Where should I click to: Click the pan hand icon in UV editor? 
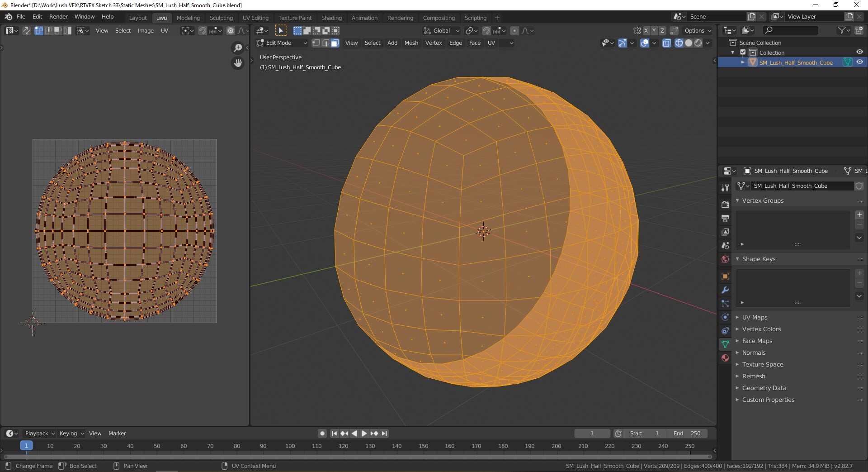point(237,63)
